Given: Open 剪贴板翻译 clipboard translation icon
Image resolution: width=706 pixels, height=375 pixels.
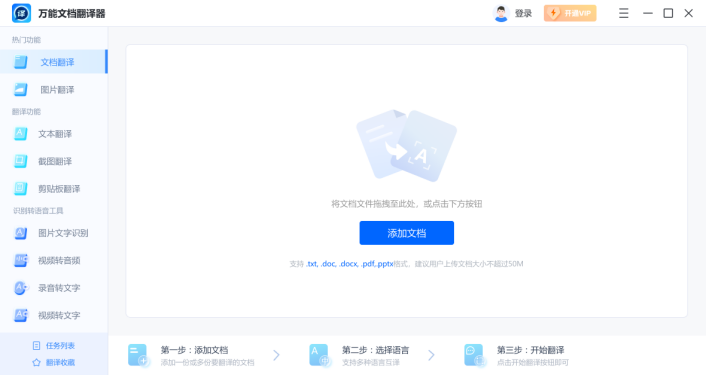Looking at the screenshot, I should [21, 189].
